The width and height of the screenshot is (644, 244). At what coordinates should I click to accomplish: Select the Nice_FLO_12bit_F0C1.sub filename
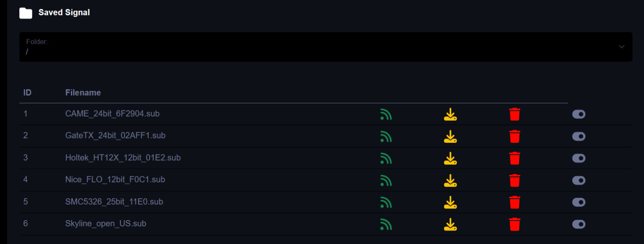tap(115, 180)
